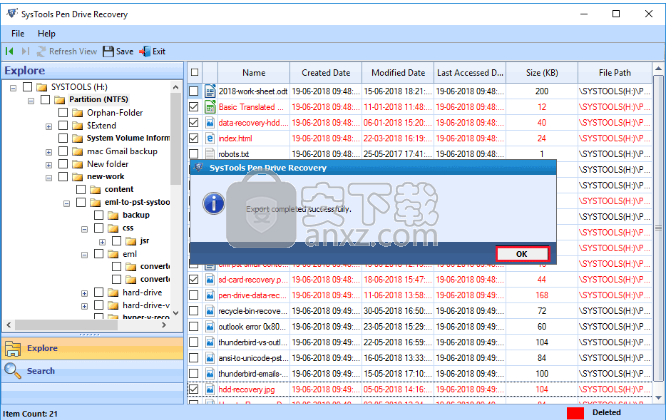Open the Help menu
This screenshot has height=420, width=668.
46,34
